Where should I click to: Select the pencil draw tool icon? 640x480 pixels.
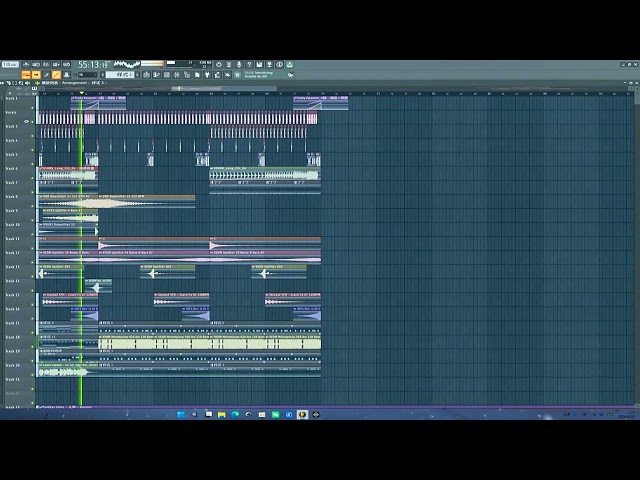(x=47, y=75)
